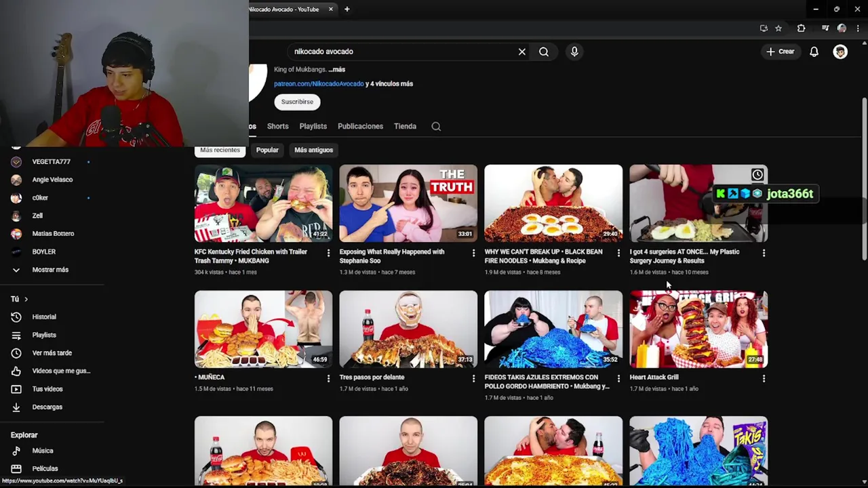The height and width of the screenshot is (488, 868).
Task: Open a new browser tab
Action: point(347,9)
